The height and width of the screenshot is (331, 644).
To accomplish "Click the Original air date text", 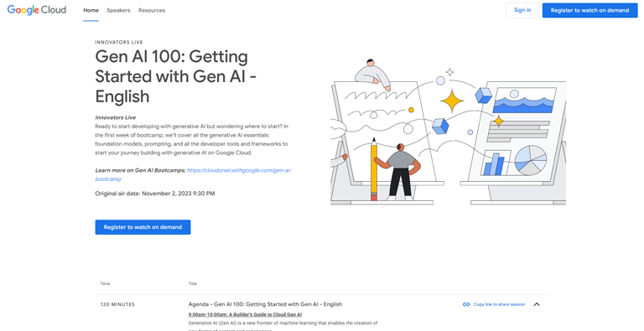I will (155, 194).
